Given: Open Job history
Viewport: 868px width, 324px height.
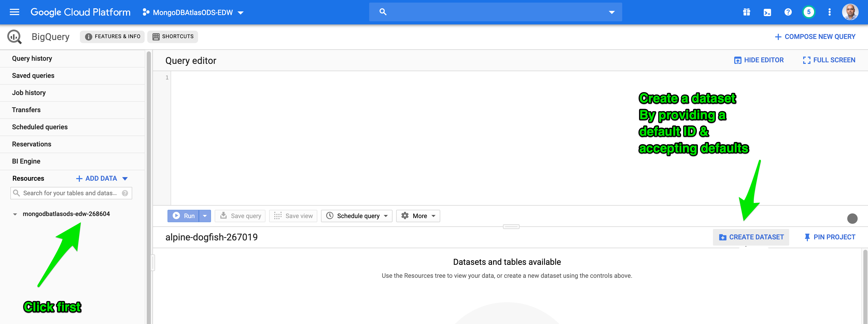Looking at the screenshot, I should [72, 93].
